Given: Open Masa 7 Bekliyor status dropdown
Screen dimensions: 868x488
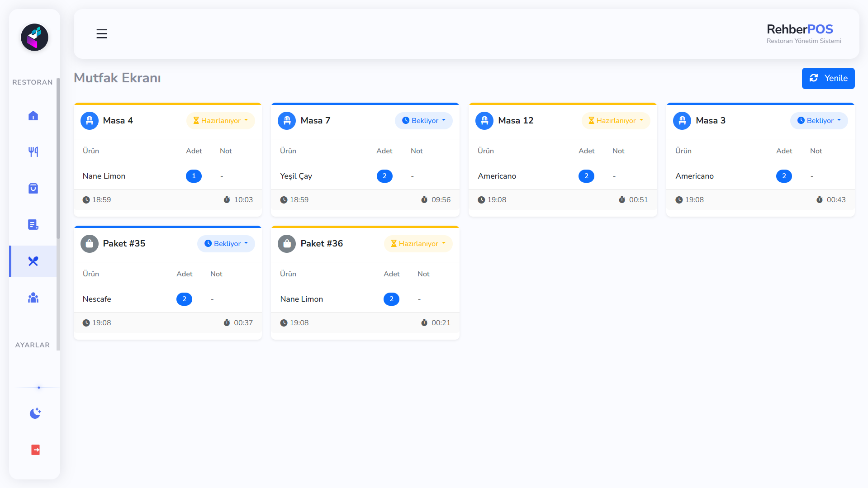Looking at the screenshot, I should (x=424, y=121).
